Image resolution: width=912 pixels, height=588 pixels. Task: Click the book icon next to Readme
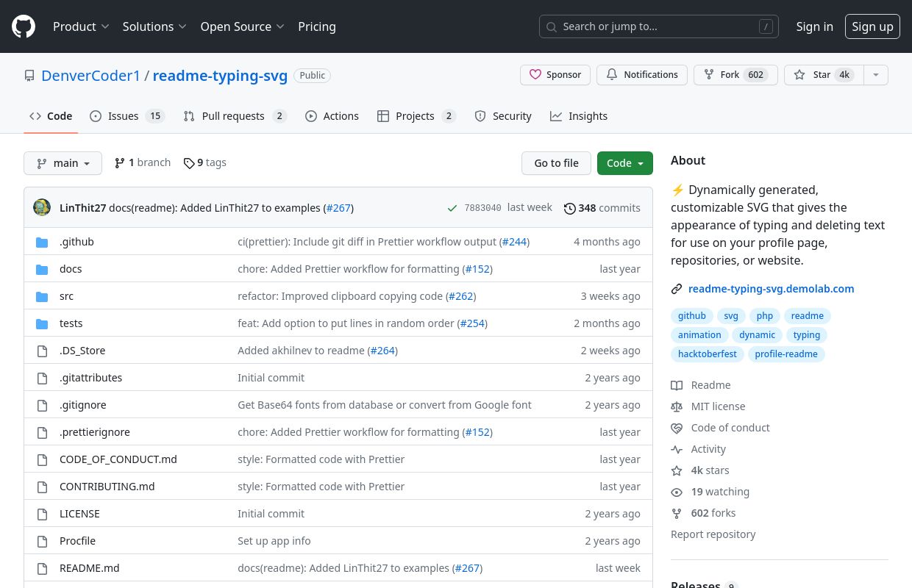tap(677, 385)
